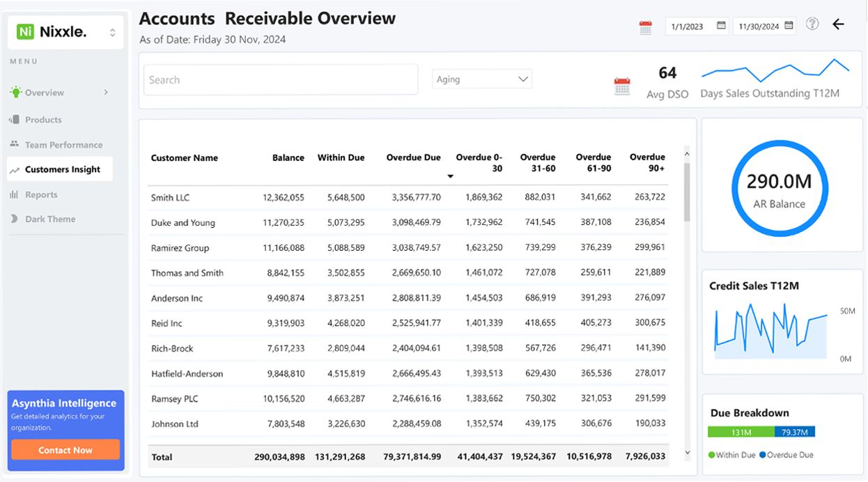868x482 pixels.
Task: Click the Contact Now button
Action: point(65,450)
